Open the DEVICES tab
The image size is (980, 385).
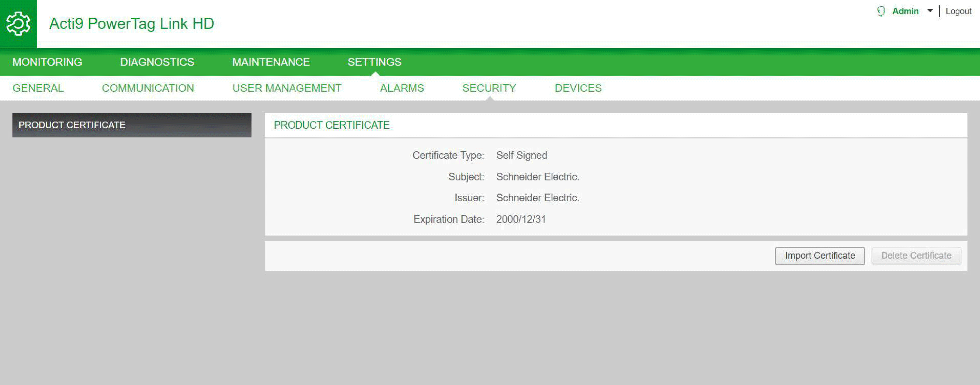tap(578, 88)
